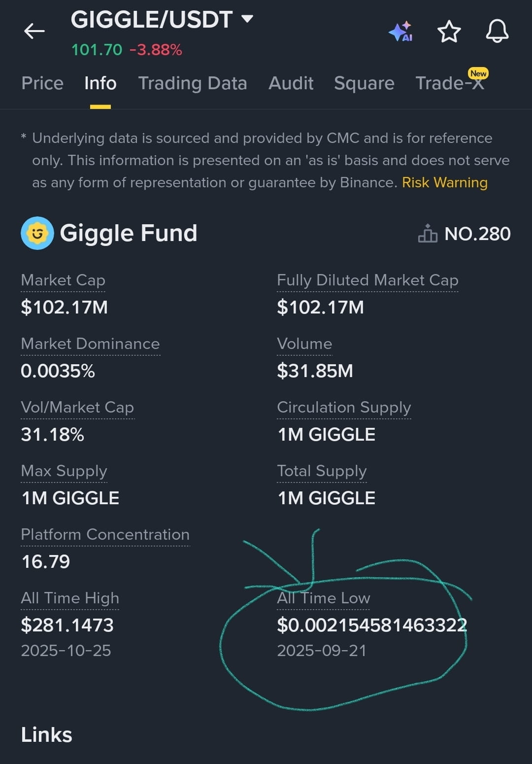Tap the NO.280 rank text
The height and width of the screenshot is (764, 532).
coord(477,234)
